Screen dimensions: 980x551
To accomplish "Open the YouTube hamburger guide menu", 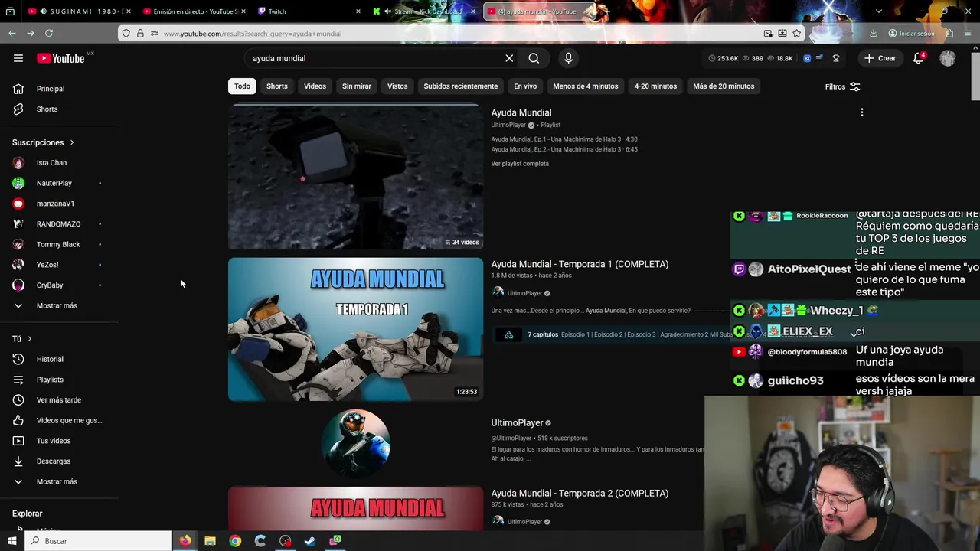I will pyautogui.click(x=18, y=58).
